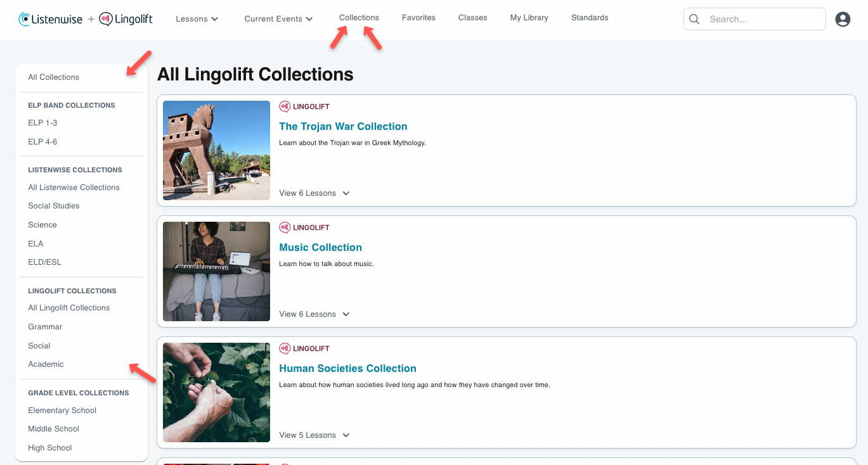Open the Current Events dropdown menu
Image resolution: width=868 pixels, height=465 pixels.
click(279, 19)
